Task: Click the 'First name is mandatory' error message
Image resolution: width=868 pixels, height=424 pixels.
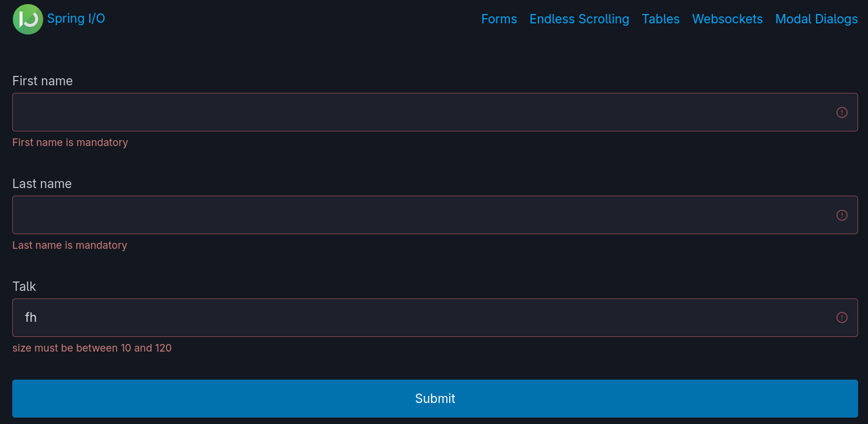Action: [x=70, y=142]
